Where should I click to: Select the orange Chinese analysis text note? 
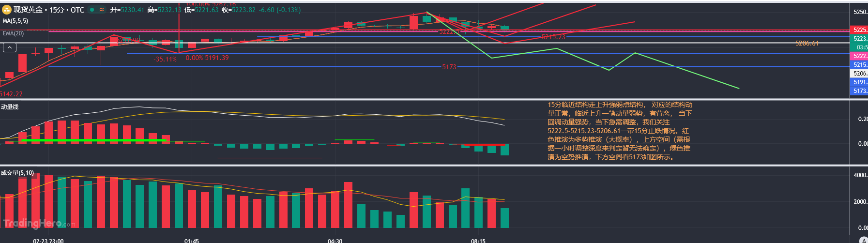pyautogui.click(x=620, y=131)
